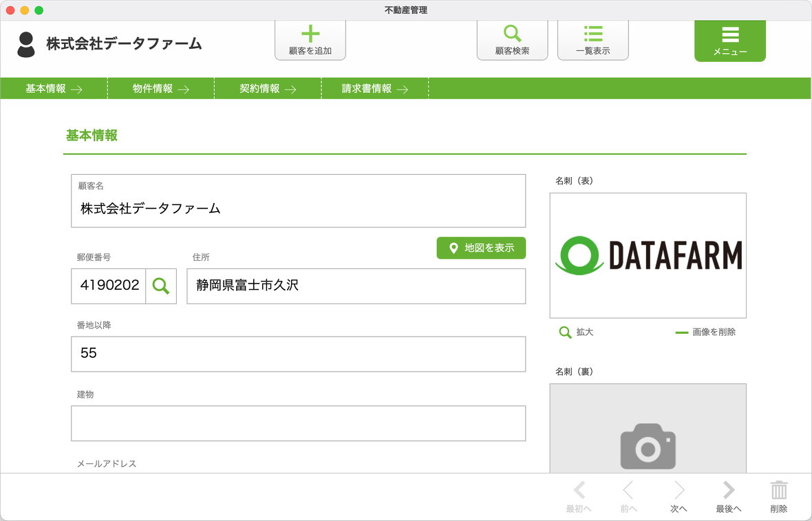Go to next record with 次へ
812x521 pixels.
679,496
